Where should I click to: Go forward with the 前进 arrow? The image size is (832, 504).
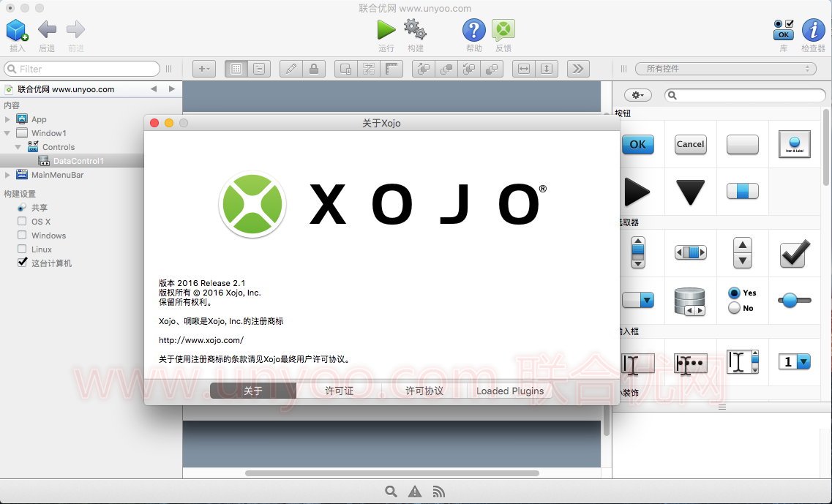pos(76,29)
